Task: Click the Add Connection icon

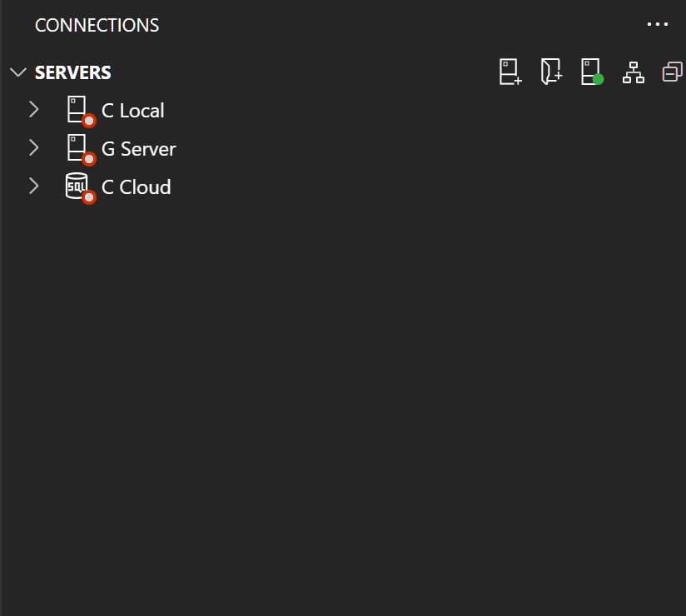Action: coord(510,72)
